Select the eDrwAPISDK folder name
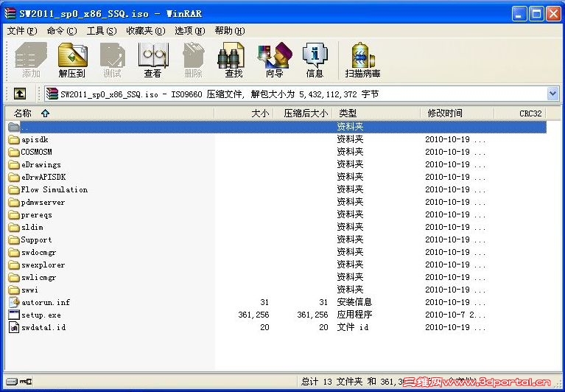Screen dimensions: 565x392 tap(43, 178)
